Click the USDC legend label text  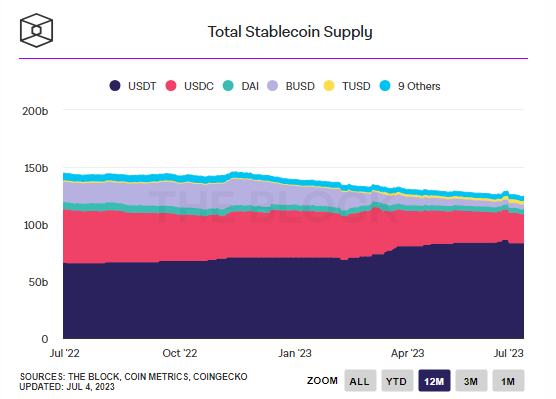[199, 86]
